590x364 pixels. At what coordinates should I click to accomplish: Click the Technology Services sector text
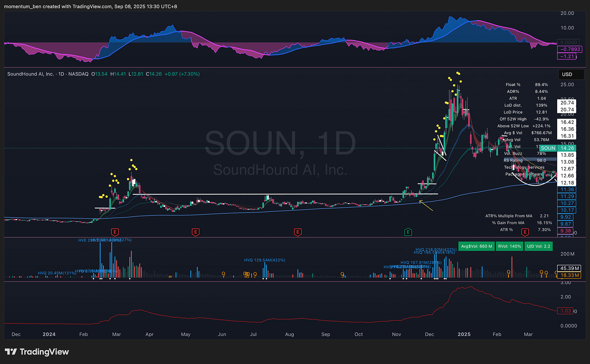click(524, 167)
